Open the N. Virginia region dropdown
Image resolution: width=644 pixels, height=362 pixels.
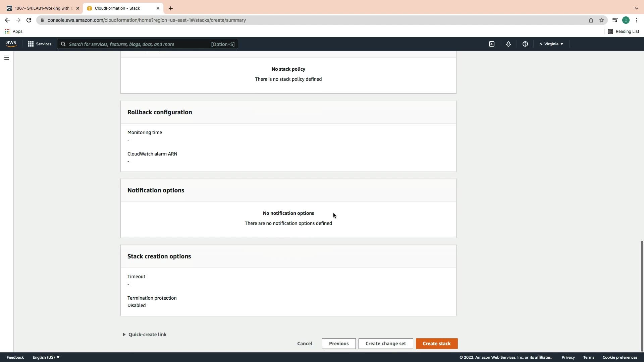[551, 44]
